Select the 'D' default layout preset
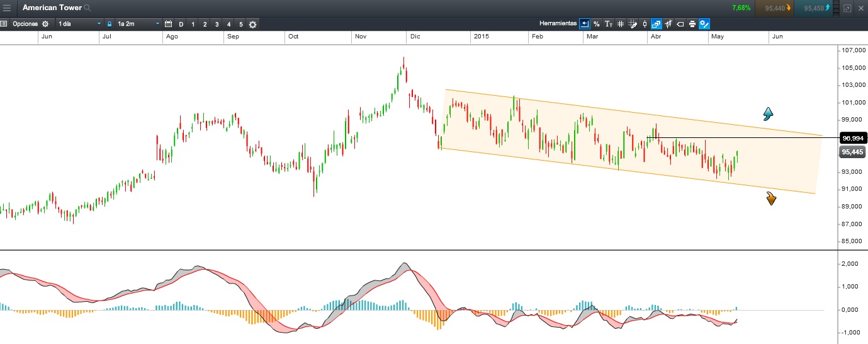Image resolution: width=868 pixels, height=344 pixels. 181,24
